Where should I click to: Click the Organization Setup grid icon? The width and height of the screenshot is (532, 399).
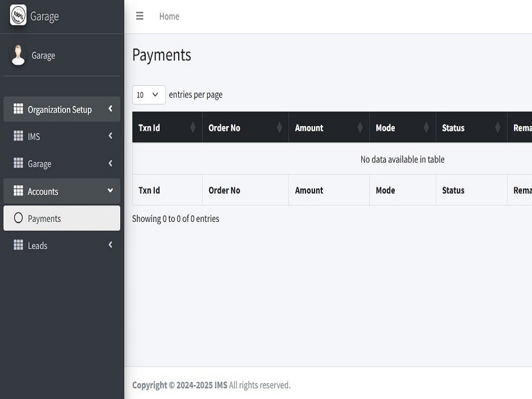coord(18,109)
